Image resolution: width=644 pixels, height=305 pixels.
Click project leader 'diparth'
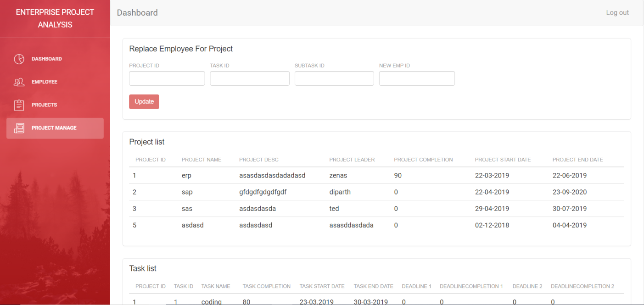pyautogui.click(x=340, y=192)
